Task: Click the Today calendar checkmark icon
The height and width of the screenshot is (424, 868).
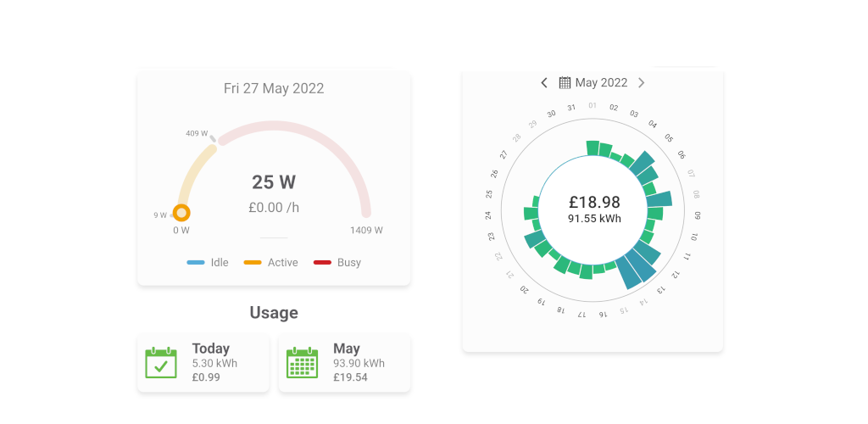Action: point(161,363)
